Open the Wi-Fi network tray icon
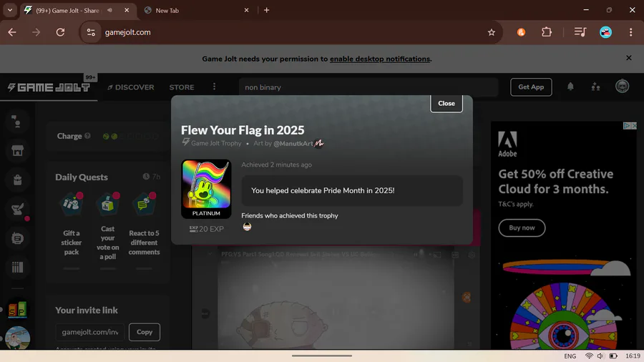This screenshot has width=644, height=362. click(x=589, y=356)
